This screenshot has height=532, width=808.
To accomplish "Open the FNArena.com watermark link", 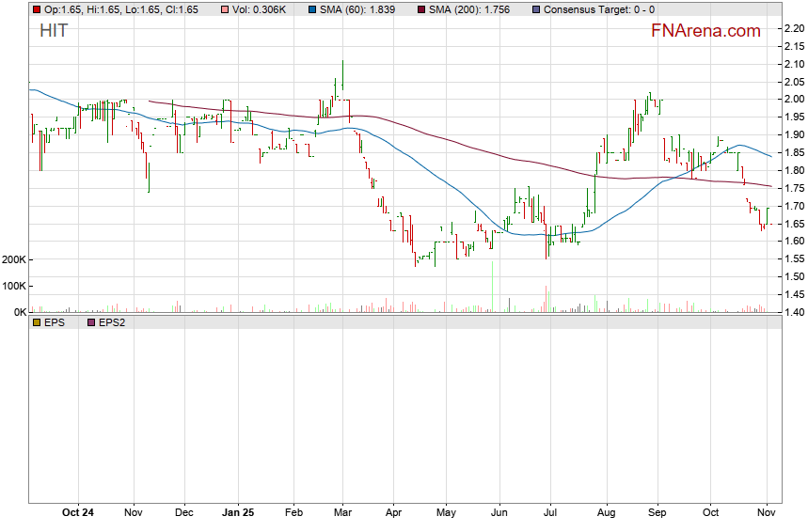I will [705, 31].
